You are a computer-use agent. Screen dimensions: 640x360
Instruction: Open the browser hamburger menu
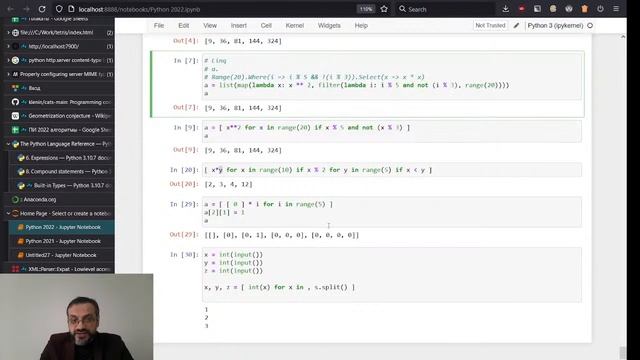click(x=616, y=9)
